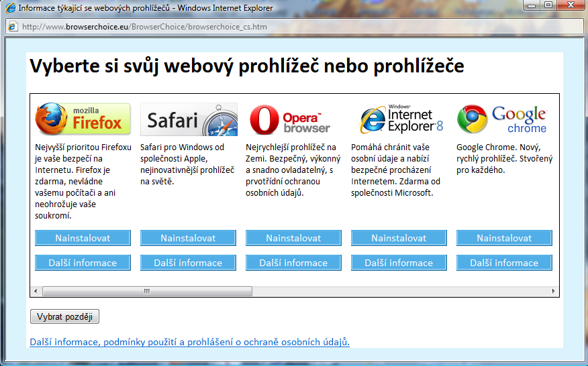The height and width of the screenshot is (366, 588).
Task: Click the Internet Explorer description text
Action: [395, 170]
